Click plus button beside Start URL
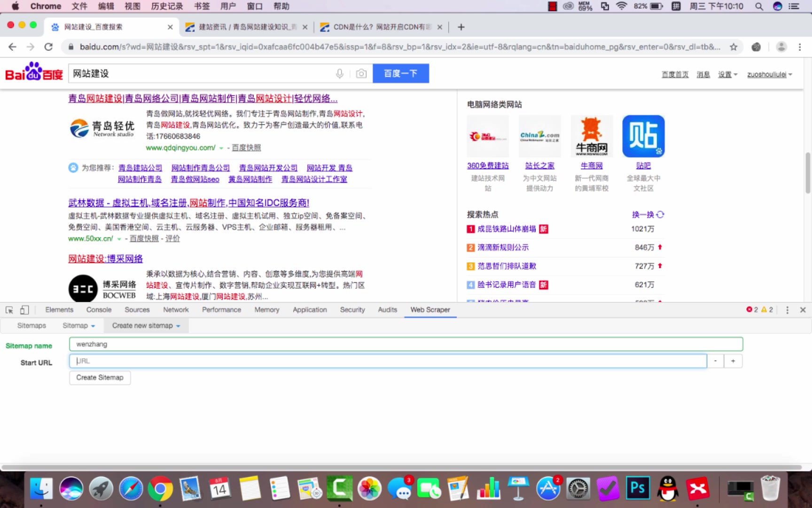Image resolution: width=812 pixels, height=508 pixels. tap(733, 361)
